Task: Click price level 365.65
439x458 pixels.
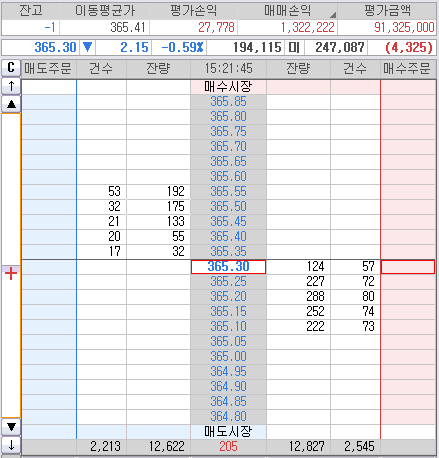Action: point(228,162)
